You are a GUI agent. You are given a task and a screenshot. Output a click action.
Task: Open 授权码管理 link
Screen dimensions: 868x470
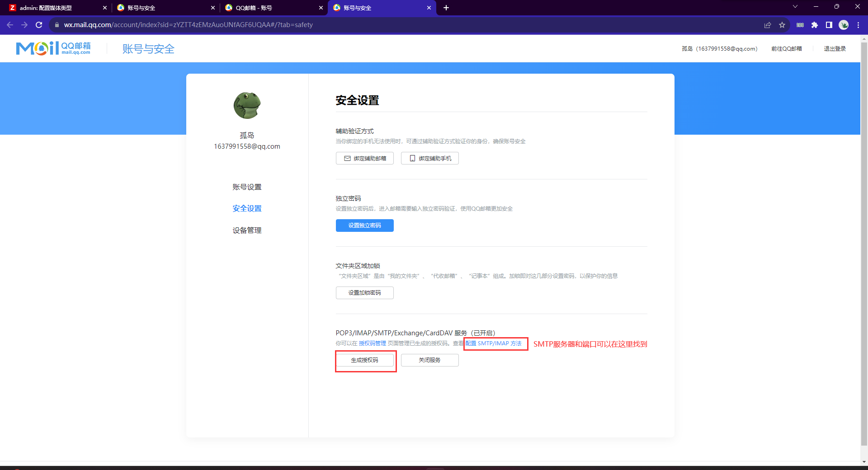[x=373, y=343]
